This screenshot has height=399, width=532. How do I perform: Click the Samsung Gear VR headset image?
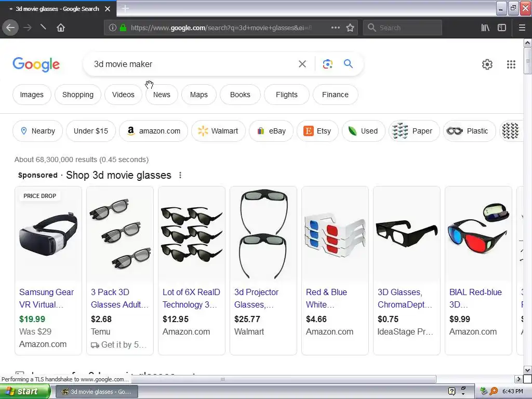(x=48, y=235)
